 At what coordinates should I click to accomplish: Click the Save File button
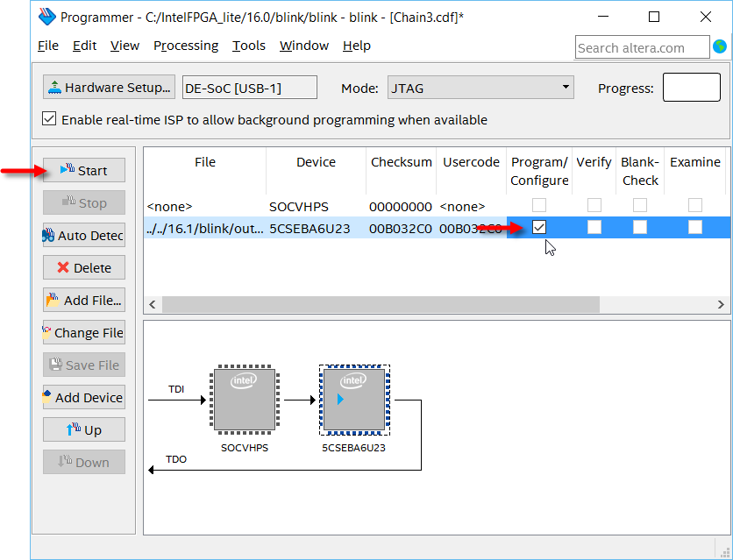click(x=84, y=365)
